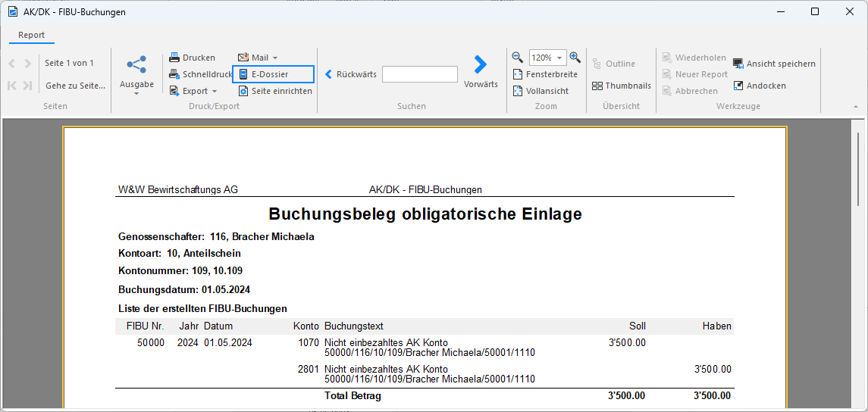Click the app icon in title bar
The width and height of the screenshot is (868, 412).
(12, 11)
